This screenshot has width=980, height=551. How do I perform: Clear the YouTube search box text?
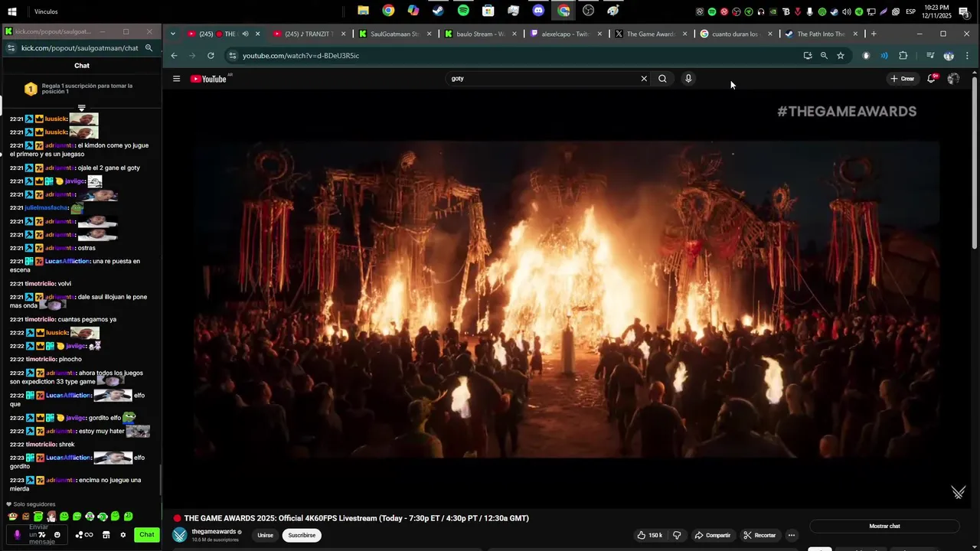point(644,78)
